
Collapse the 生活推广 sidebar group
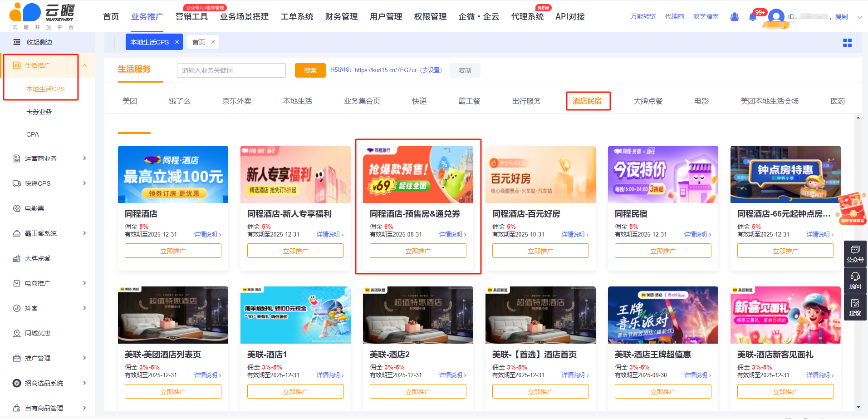click(x=85, y=65)
